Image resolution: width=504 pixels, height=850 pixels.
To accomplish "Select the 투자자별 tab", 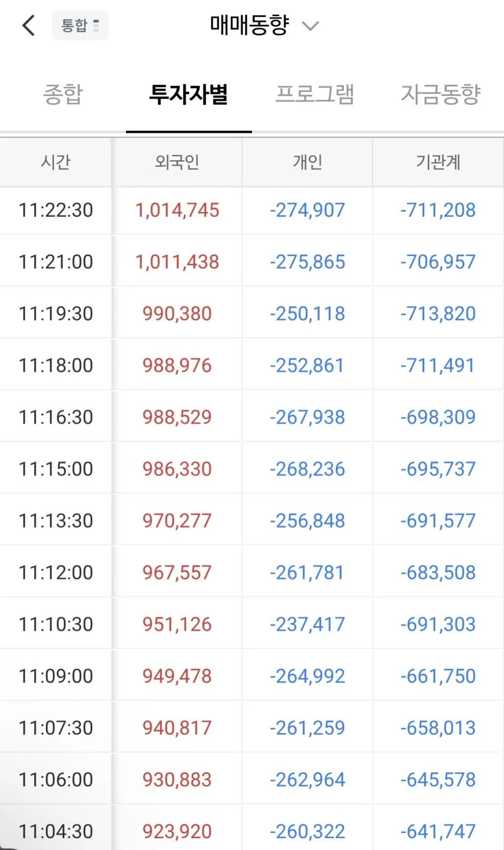I will pyautogui.click(x=189, y=94).
